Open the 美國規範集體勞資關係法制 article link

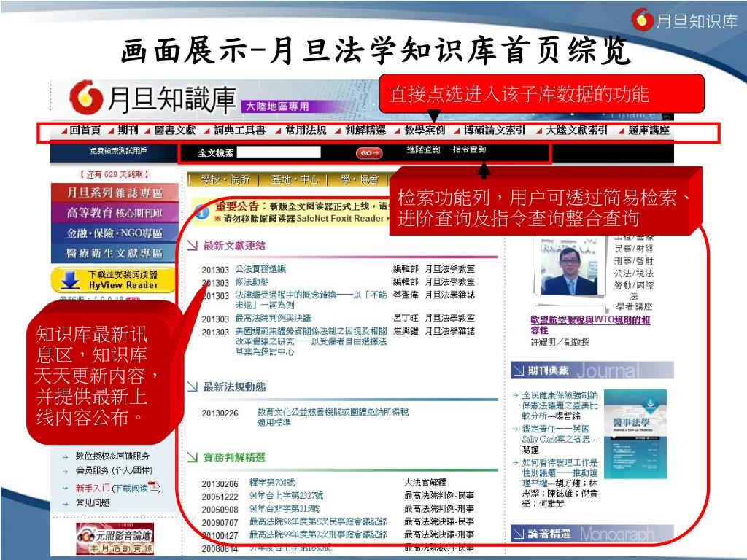pos(311,341)
